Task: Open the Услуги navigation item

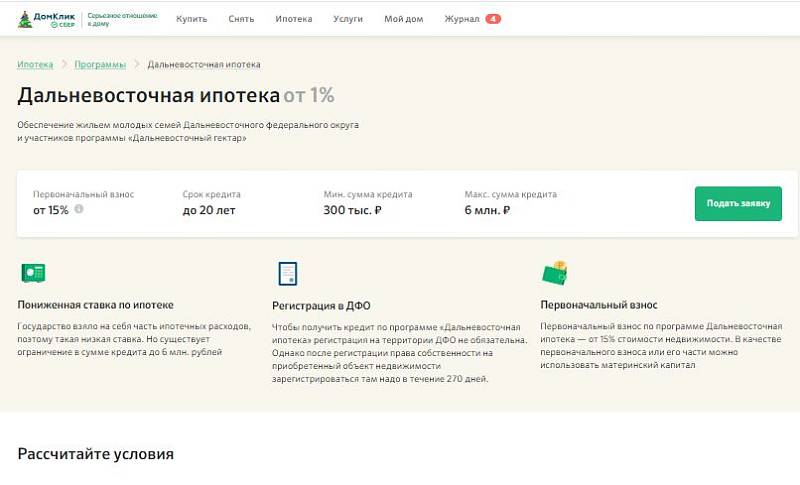Action: 348,19
